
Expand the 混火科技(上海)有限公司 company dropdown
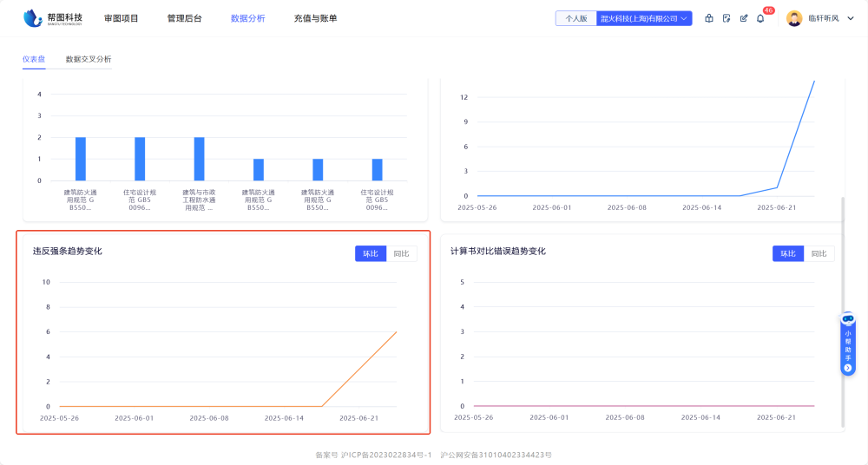(x=644, y=18)
